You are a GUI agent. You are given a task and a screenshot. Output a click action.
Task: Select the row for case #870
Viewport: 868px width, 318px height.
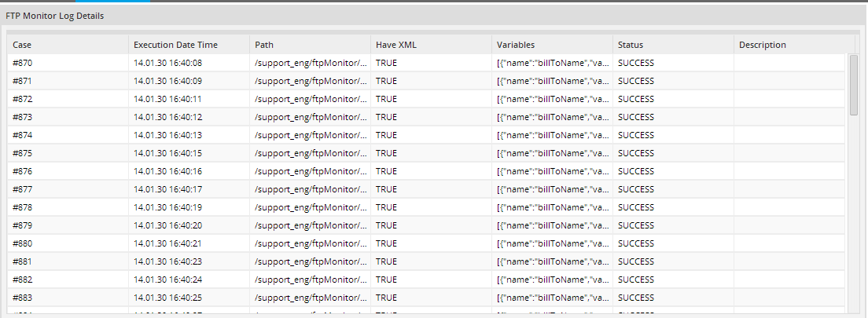click(x=68, y=63)
